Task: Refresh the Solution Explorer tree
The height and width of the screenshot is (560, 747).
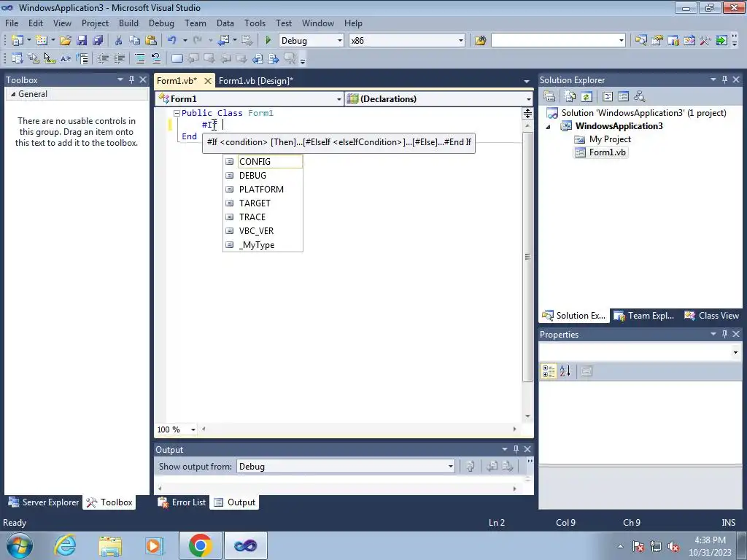Action: (x=587, y=97)
